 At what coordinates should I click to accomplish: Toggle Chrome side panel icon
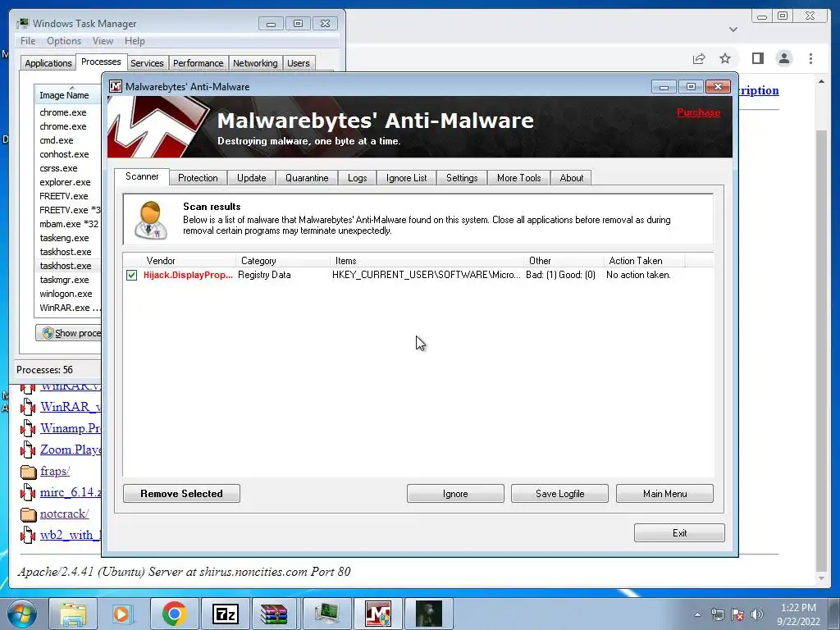click(x=757, y=58)
